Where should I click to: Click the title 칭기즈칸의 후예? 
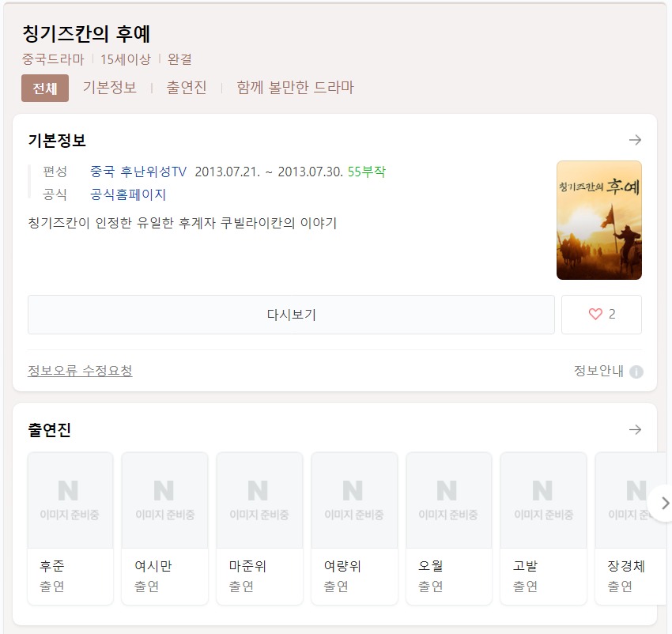click(86, 34)
